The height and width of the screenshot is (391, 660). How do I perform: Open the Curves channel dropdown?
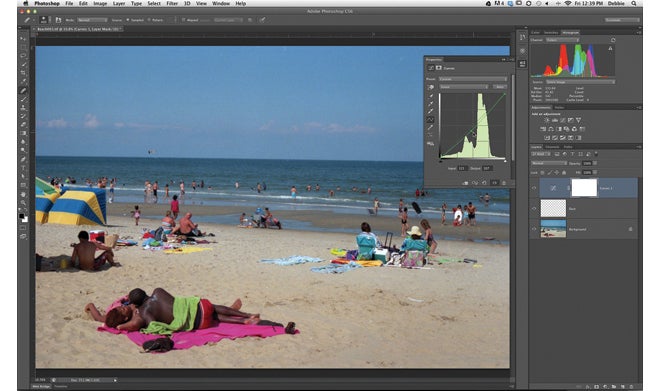[x=464, y=87]
